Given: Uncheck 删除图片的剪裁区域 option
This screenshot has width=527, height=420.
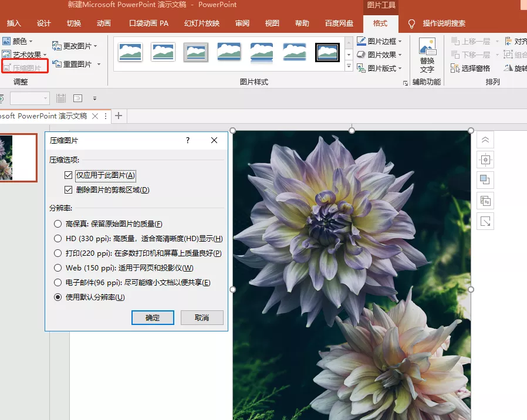Looking at the screenshot, I should [69, 189].
